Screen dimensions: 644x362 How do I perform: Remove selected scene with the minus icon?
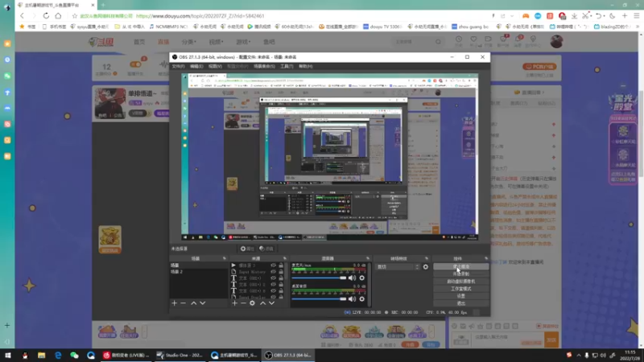184,303
